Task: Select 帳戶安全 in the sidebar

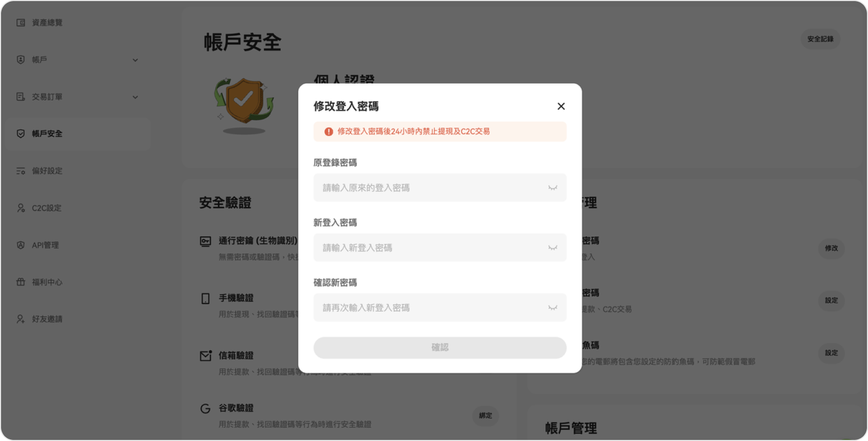Action: point(47,134)
